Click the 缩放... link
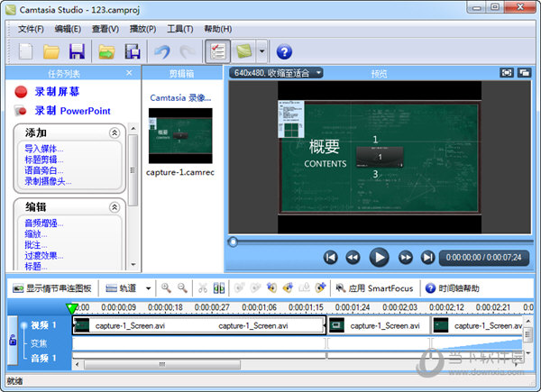541x392 pixels. (36, 234)
